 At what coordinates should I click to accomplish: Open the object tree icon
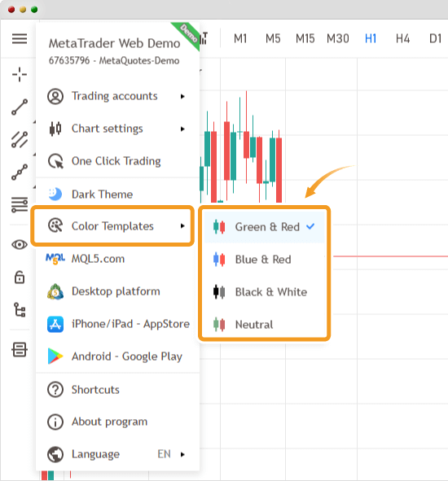(x=20, y=309)
